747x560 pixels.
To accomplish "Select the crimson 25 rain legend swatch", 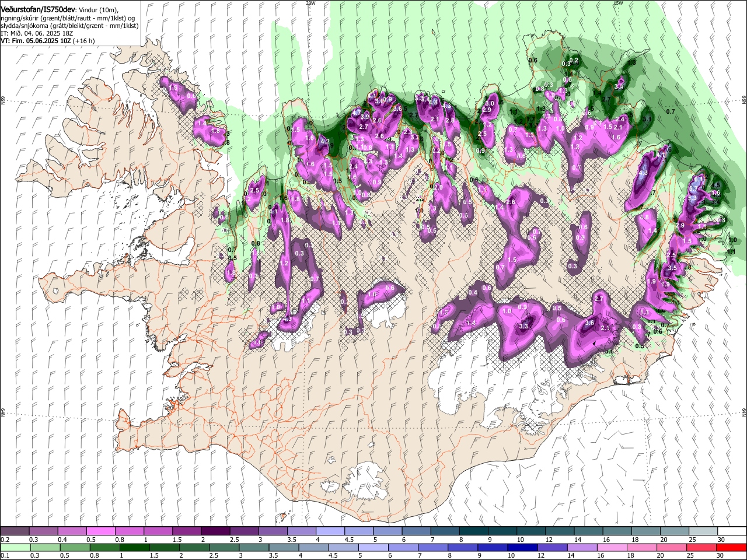I will (702, 547).
